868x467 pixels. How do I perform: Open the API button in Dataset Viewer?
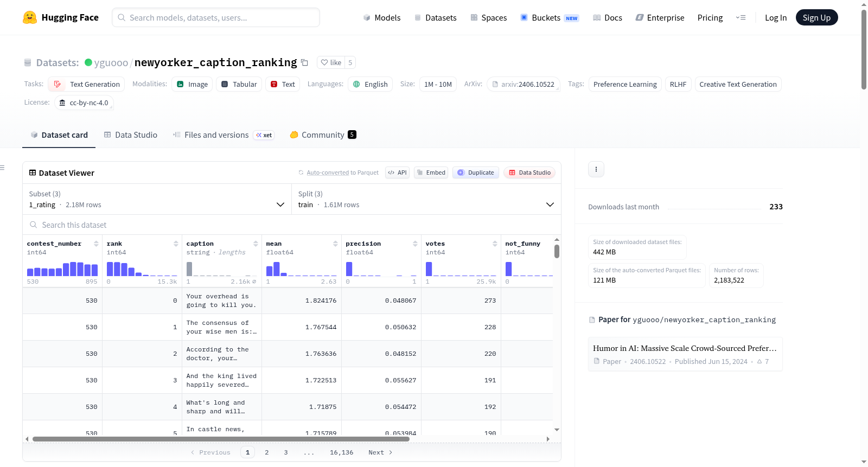click(397, 172)
